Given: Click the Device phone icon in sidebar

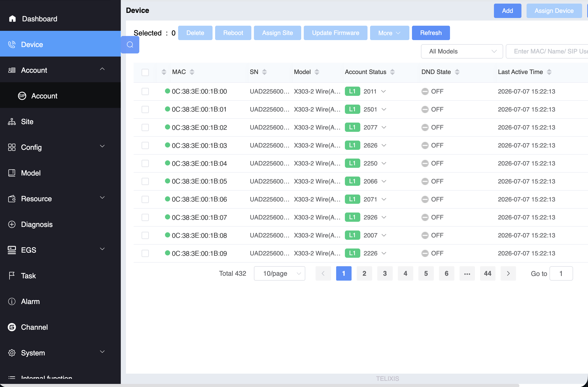Looking at the screenshot, I should (12, 44).
